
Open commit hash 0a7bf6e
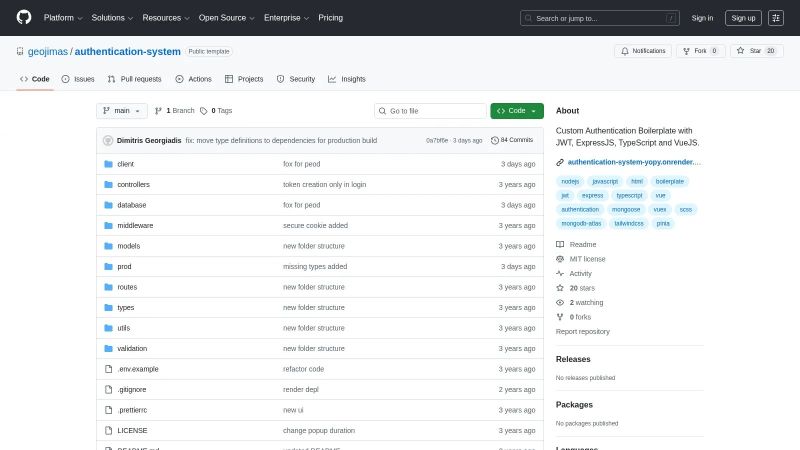tap(437, 140)
